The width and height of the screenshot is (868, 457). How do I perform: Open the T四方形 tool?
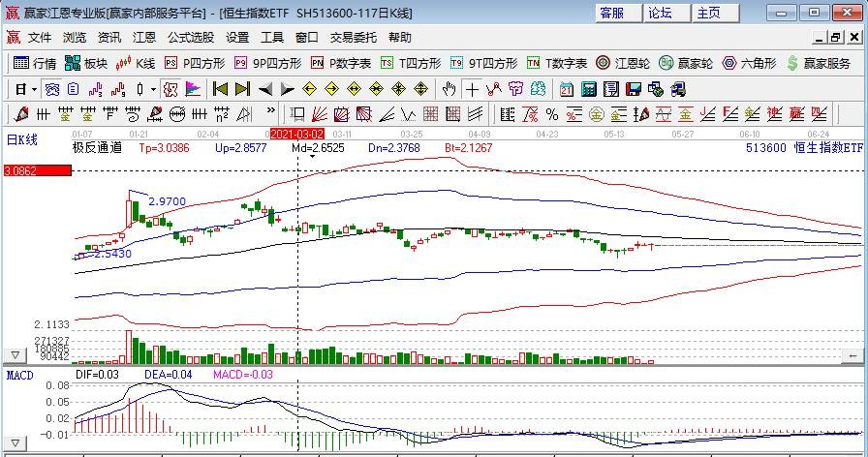click(x=411, y=64)
